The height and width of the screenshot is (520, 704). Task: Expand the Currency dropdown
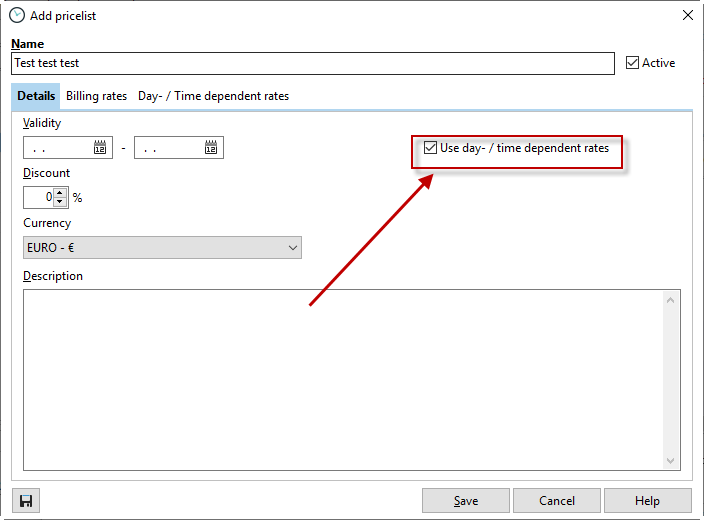[x=292, y=247]
